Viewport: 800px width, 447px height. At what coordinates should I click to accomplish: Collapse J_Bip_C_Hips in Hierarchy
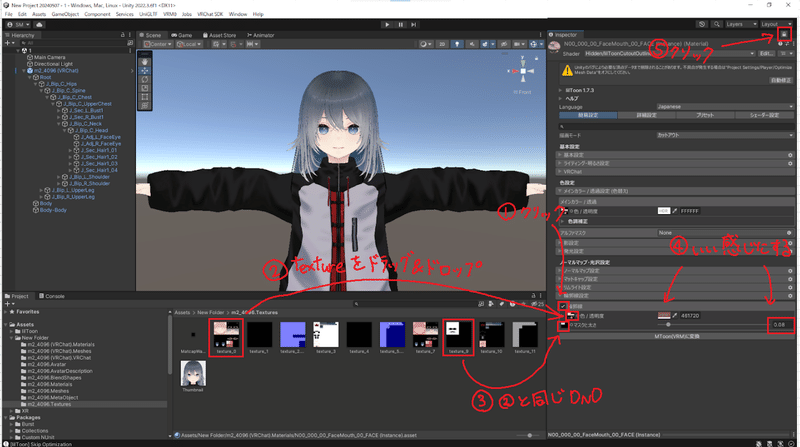point(36,84)
